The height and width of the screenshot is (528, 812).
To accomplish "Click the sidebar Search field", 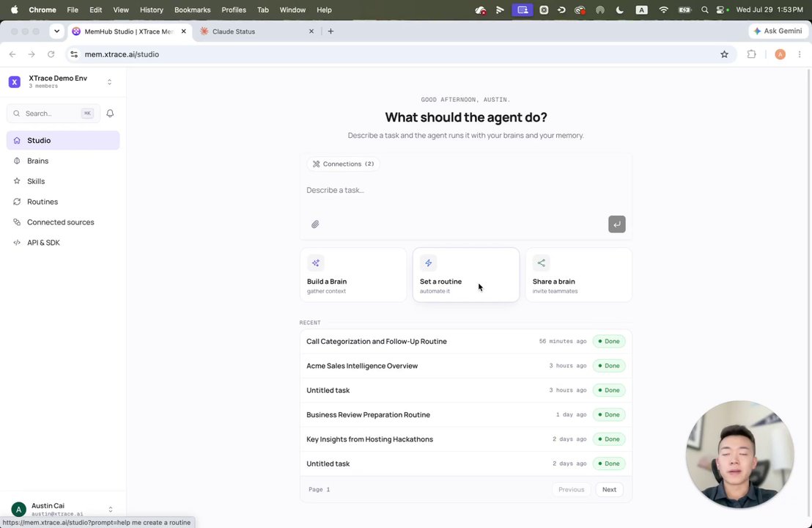I will coord(53,114).
